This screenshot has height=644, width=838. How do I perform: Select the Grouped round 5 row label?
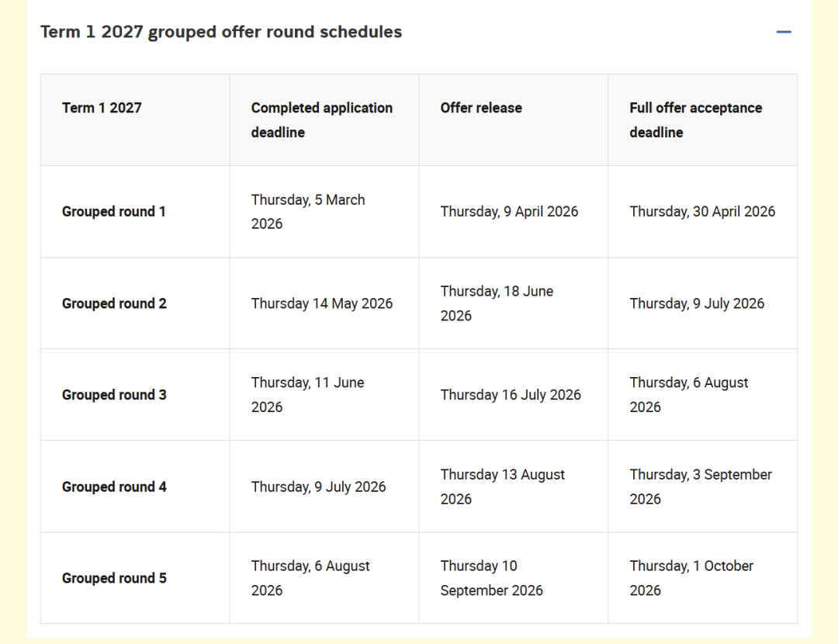coord(114,578)
